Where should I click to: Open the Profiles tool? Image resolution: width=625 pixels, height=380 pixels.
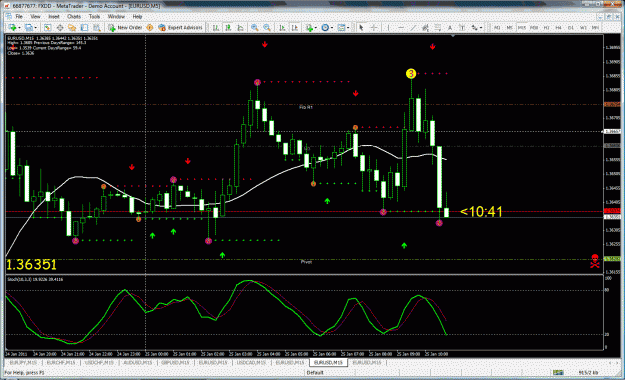pyautogui.click(x=29, y=28)
